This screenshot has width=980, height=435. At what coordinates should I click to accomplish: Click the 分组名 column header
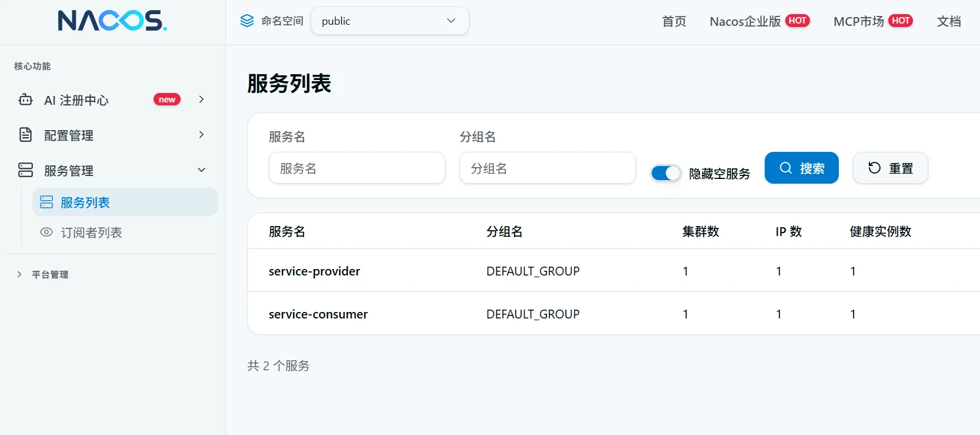point(505,231)
